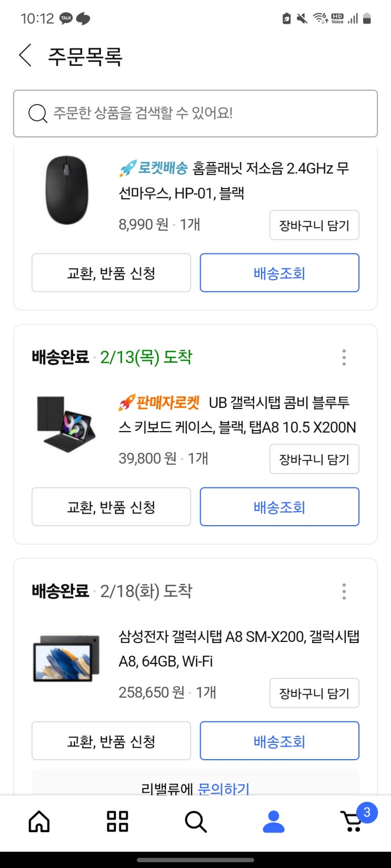Open more options for 2/13 order
Viewport: 391px width, 868px height.
coord(344,358)
